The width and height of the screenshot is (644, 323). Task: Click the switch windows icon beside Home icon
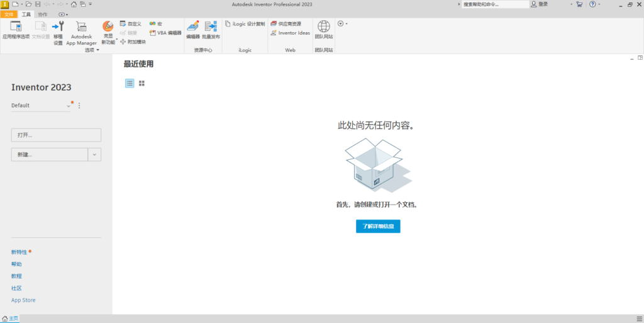[x=82, y=4]
